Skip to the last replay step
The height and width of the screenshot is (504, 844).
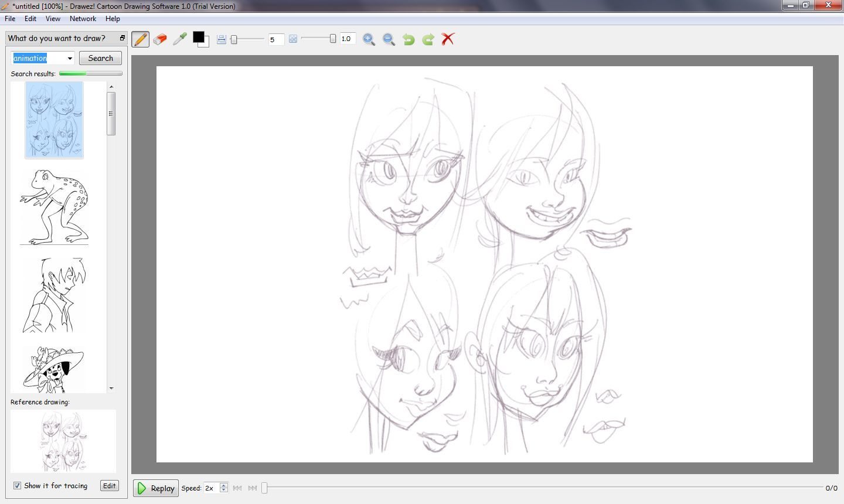pos(253,488)
